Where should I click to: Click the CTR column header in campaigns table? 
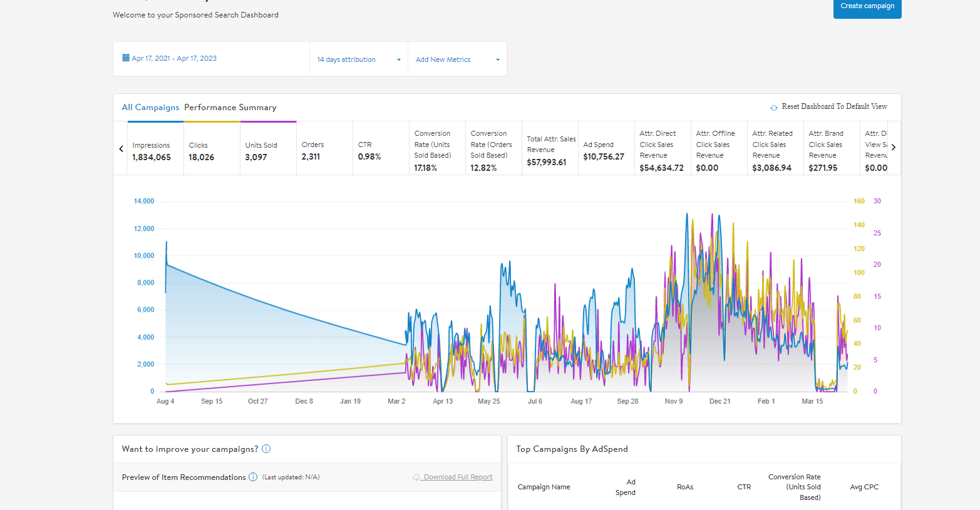[x=744, y=487]
